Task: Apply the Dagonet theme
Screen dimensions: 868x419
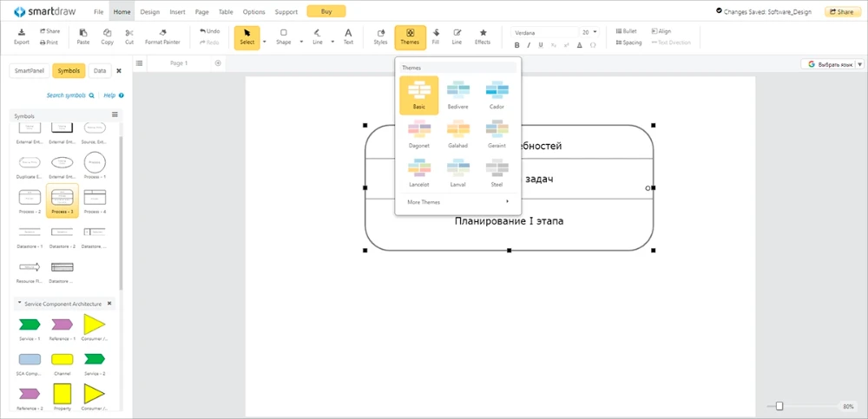Action: tap(419, 134)
